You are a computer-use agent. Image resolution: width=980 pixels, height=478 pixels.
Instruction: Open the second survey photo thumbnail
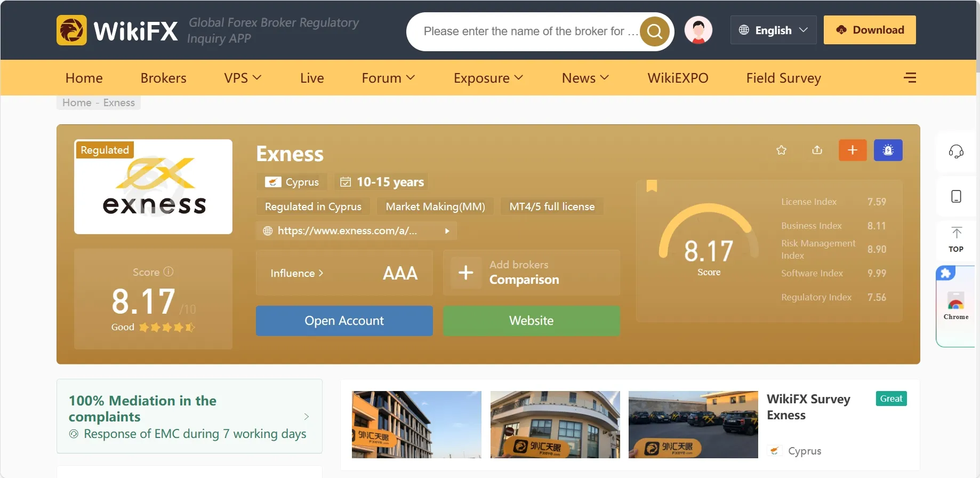(x=555, y=425)
